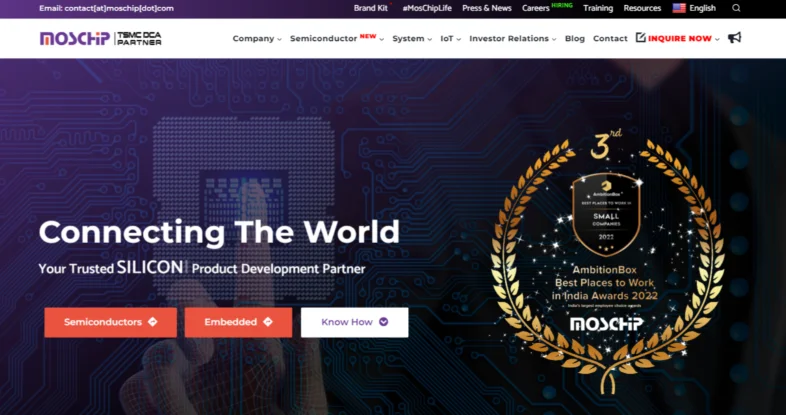
Task: Expand the Inquire Now chevron
Action: click(717, 39)
